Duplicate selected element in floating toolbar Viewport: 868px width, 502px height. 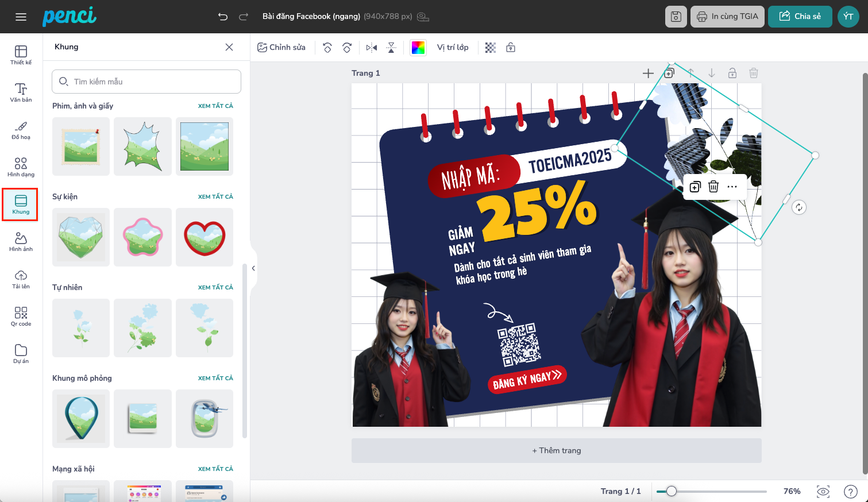pyautogui.click(x=695, y=187)
